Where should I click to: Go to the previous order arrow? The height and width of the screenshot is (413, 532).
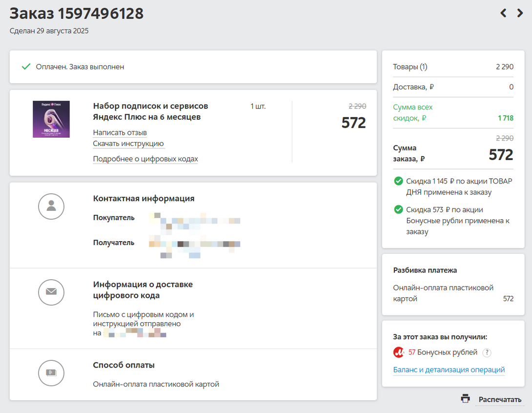pos(504,13)
